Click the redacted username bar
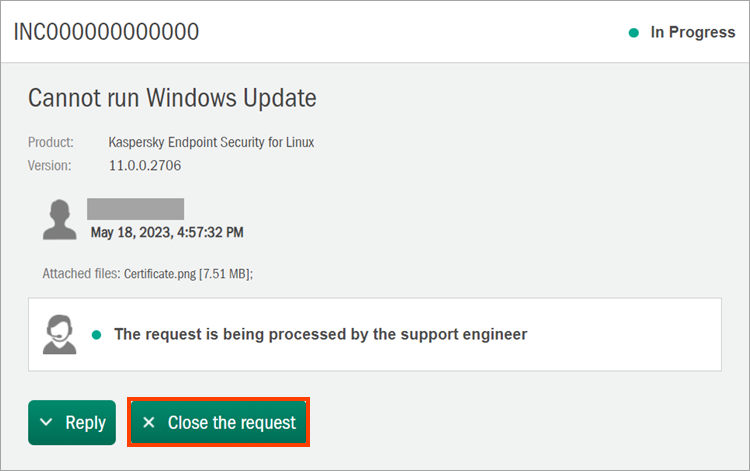 tap(135, 209)
